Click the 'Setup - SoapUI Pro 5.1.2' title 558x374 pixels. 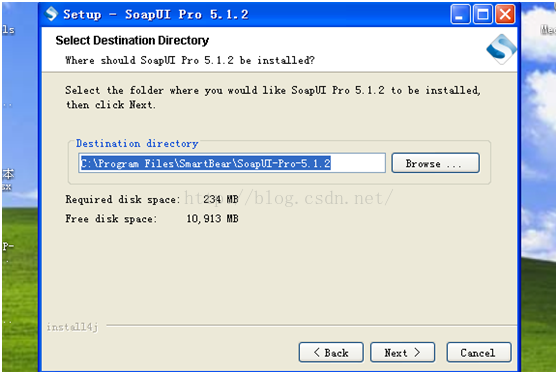(x=156, y=14)
